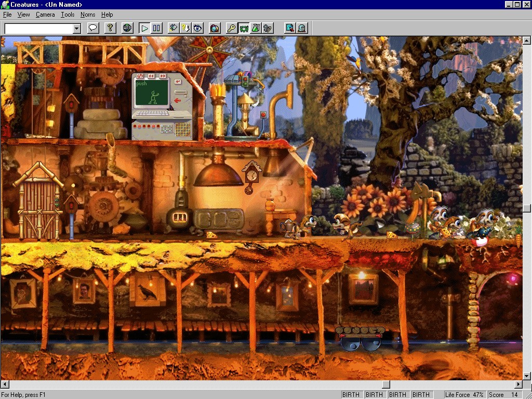This screenshot has height=399, width=532.
Task: Click the vertical scrollbar down arrow
Action: point(527,376)
